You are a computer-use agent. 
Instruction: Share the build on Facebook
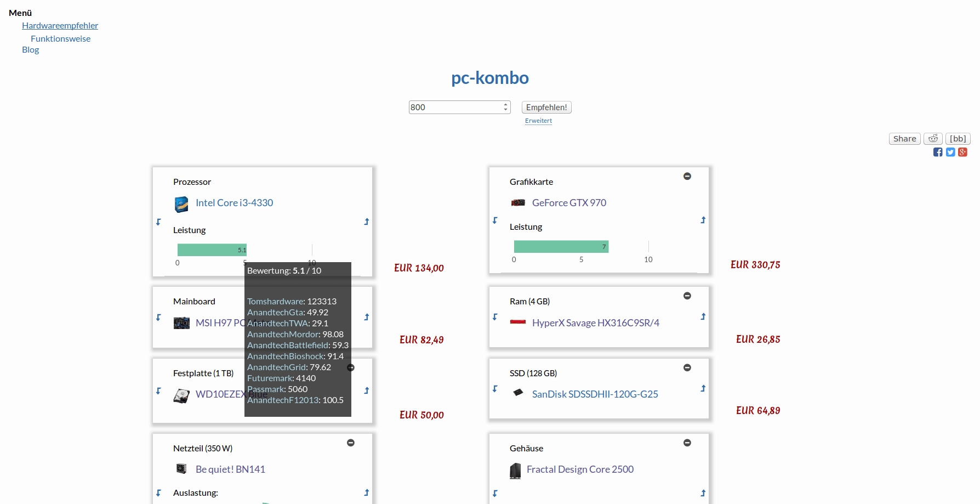(938, 152)
